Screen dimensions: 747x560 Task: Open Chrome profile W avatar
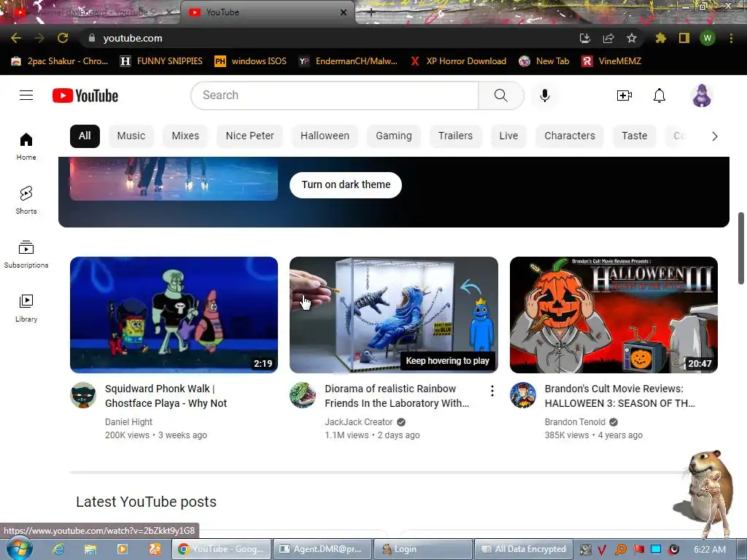click(708, 38)
